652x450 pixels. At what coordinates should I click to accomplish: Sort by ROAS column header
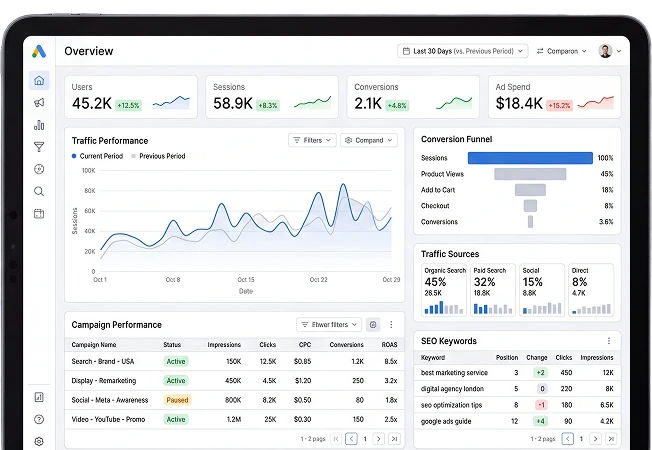[389, 345]
